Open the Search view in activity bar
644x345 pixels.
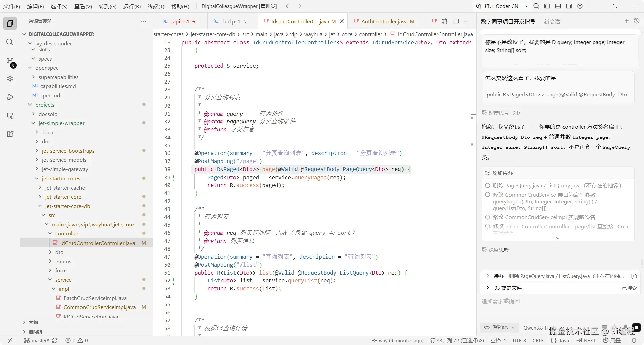click(x=10, y=42)
